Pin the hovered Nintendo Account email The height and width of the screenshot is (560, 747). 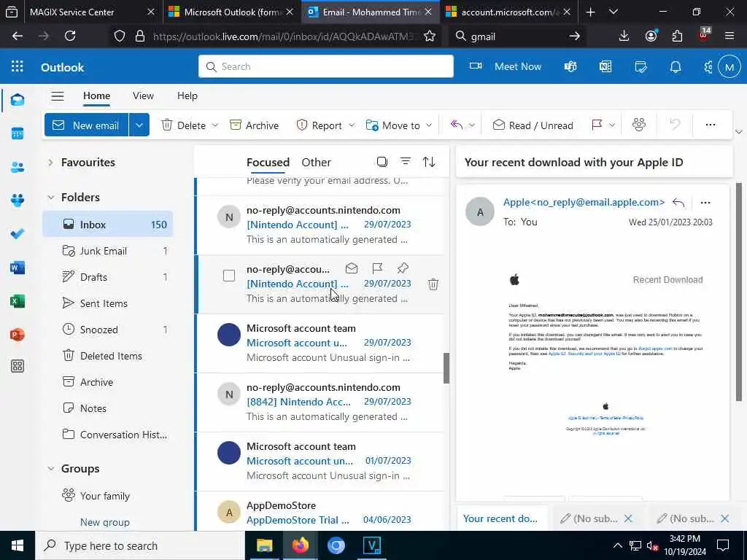point(403,268)
